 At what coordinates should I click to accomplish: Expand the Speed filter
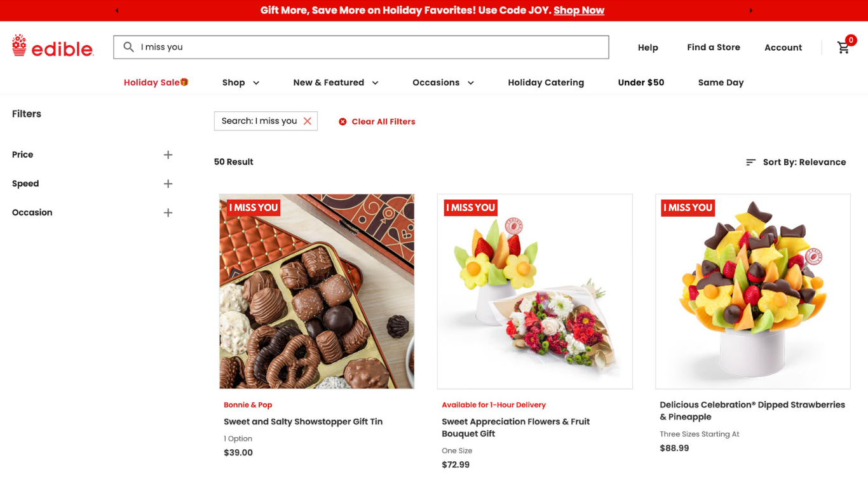click(168, 184)
